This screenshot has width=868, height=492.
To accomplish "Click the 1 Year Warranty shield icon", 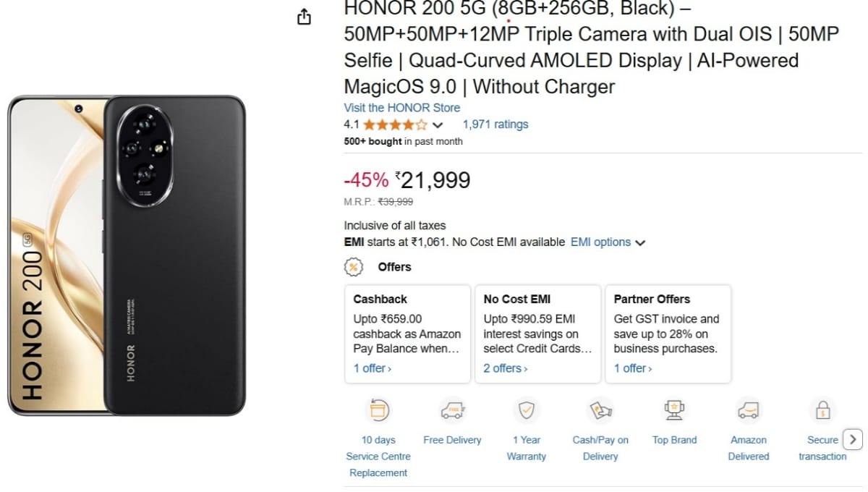I will point(527,410).
